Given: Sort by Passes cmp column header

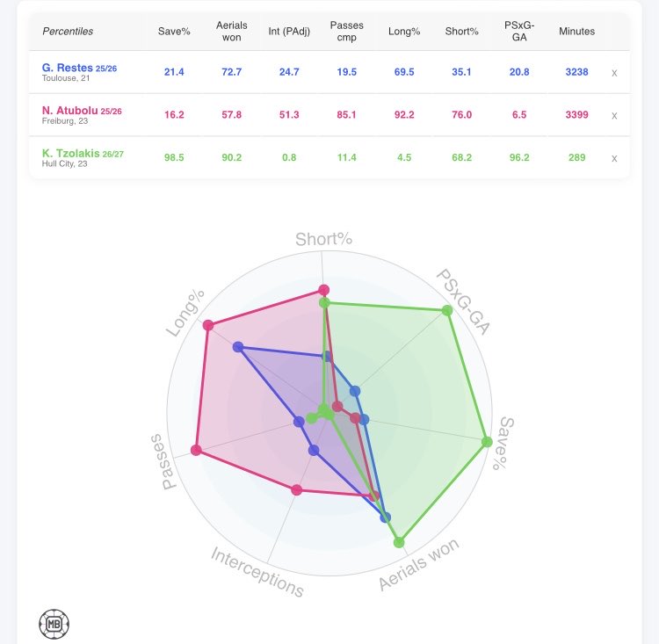Looking at the screenshot, I should 347,31.
